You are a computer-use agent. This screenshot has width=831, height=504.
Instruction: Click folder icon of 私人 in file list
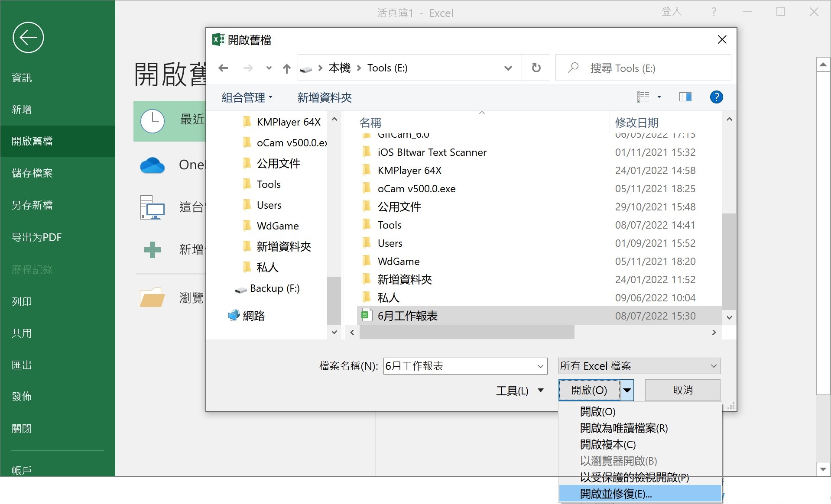tap(367, 297)
